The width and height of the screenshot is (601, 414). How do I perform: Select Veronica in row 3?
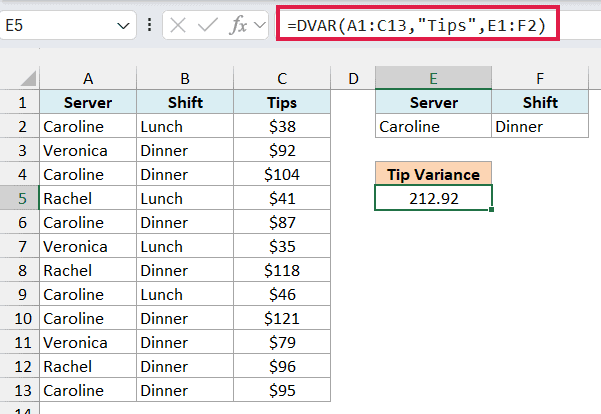tap(88, 150)
